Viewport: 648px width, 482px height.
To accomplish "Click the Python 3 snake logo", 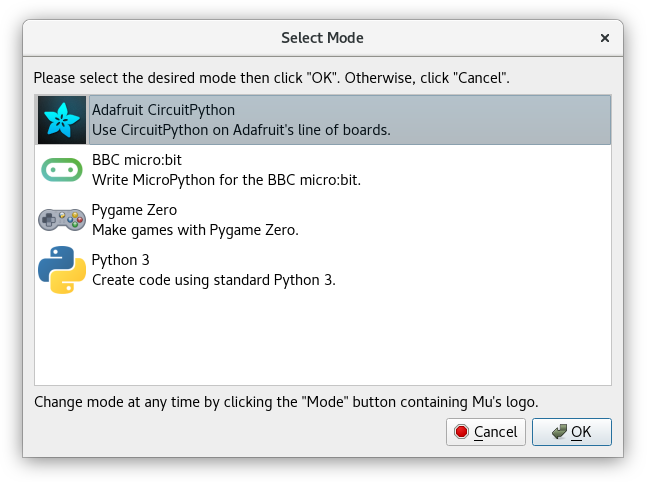I will click(62, 270).
